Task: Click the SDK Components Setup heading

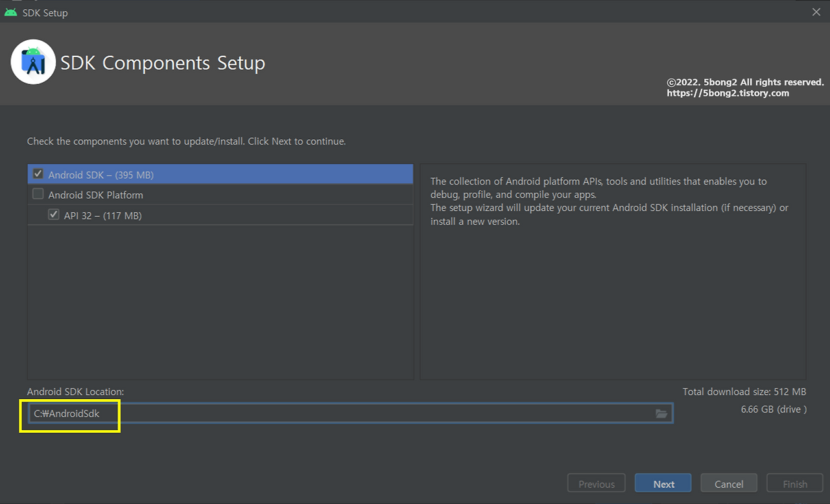Action: [163, 63]
